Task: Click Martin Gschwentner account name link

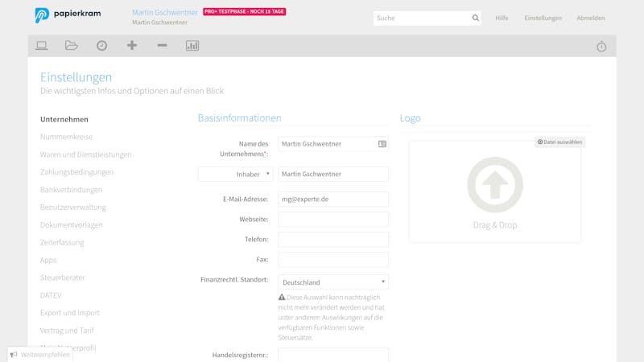Action: [x=165, y=12]
